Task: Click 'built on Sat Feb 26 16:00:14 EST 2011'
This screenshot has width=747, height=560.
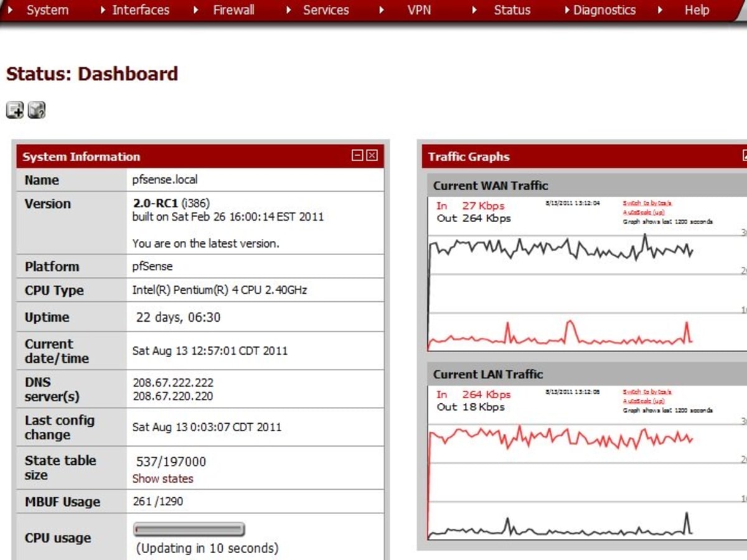Action: click(228, 217)
